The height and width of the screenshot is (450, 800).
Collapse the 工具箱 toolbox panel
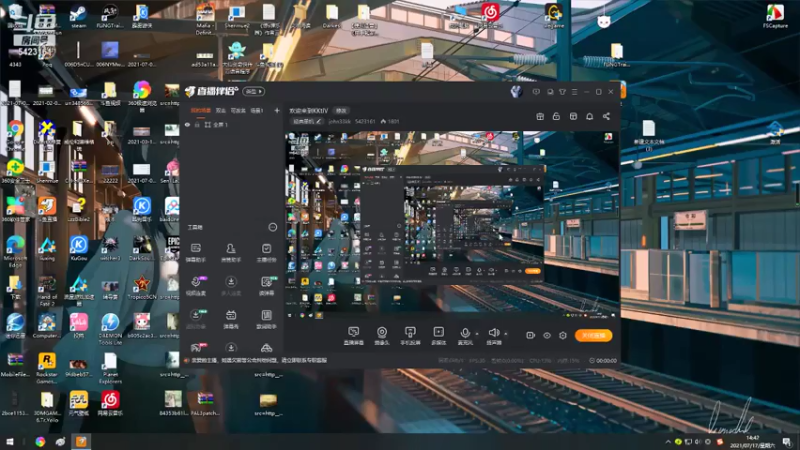point(272,227)
